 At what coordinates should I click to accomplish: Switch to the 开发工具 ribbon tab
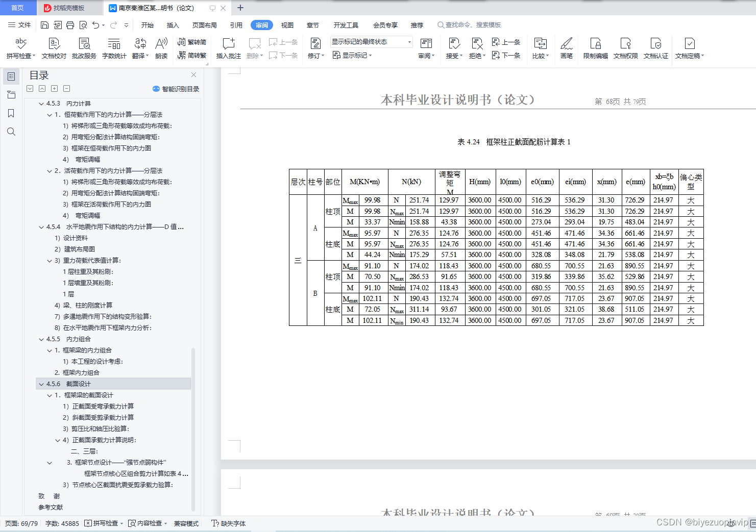[346, 25]
